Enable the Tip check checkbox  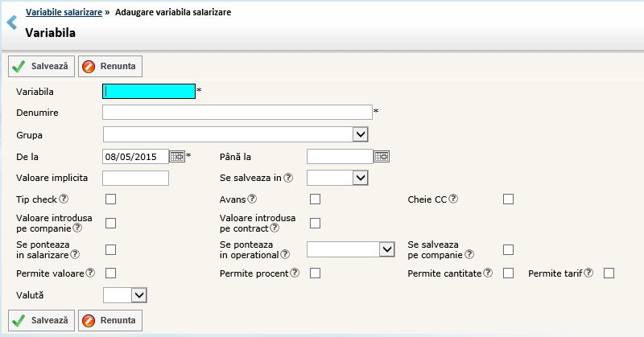[110, 199]
